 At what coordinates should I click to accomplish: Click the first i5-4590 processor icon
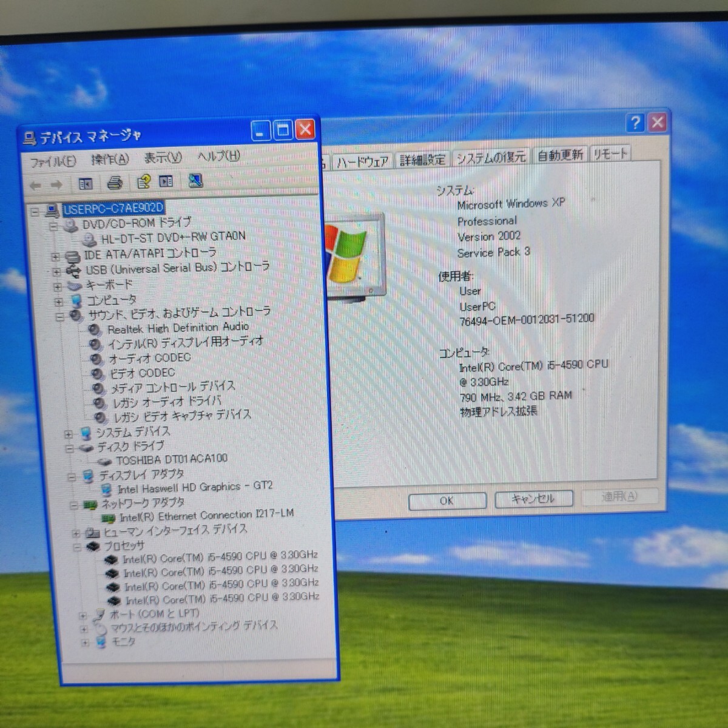[112, 559]
